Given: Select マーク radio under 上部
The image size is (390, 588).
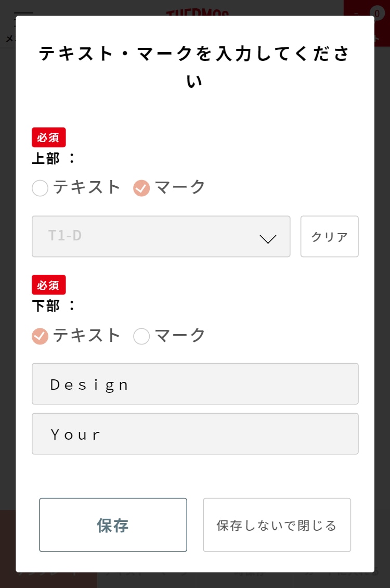Looking at the screenshot, I should point(141,188).
